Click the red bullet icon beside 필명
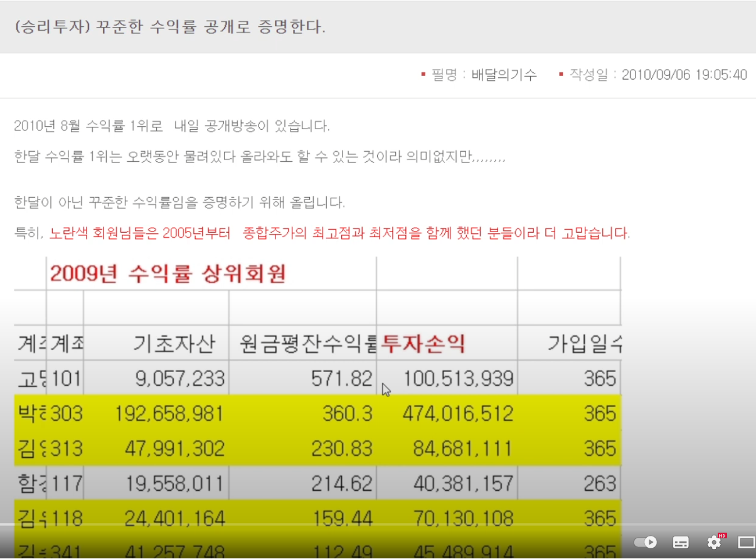 pyautogui.click(x=423, y=74)
